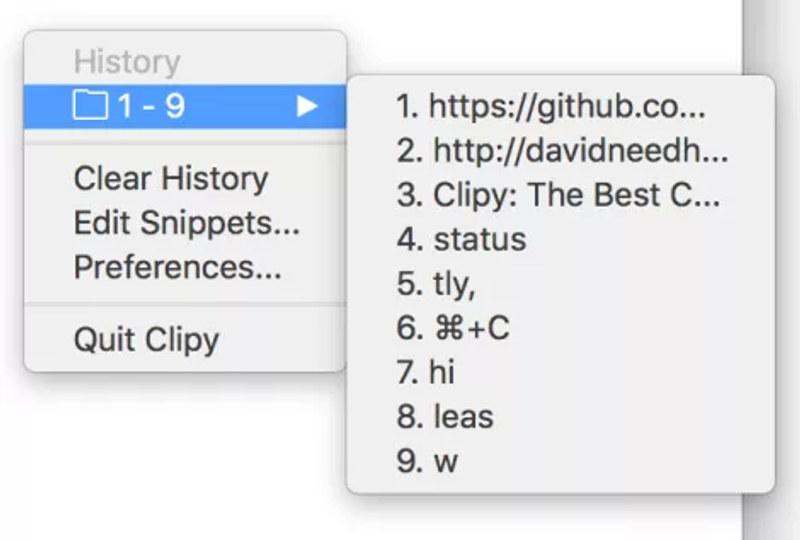800x540 pixels.
Task: Choose Clear History from the menu
Action: click(x=171, y=179)
